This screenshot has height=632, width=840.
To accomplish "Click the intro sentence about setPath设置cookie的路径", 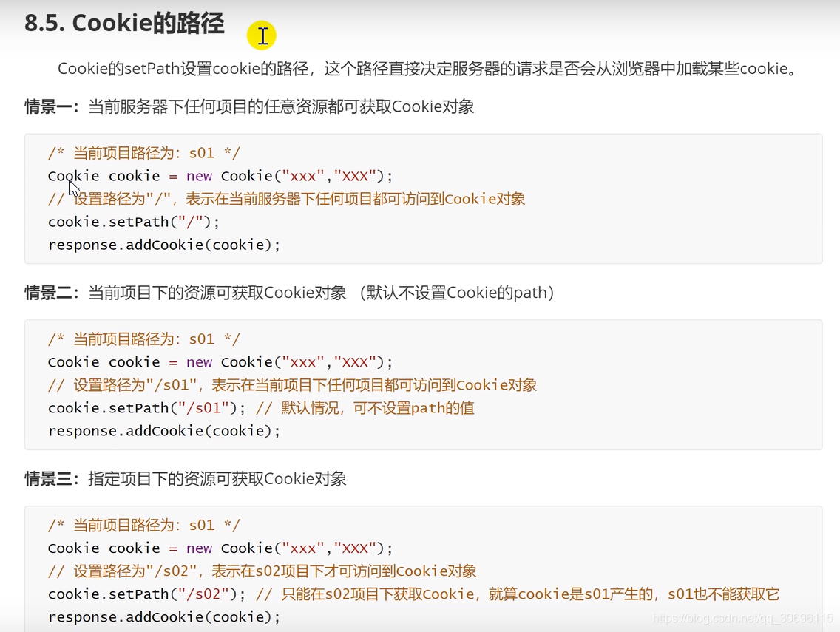I will 427,69.
